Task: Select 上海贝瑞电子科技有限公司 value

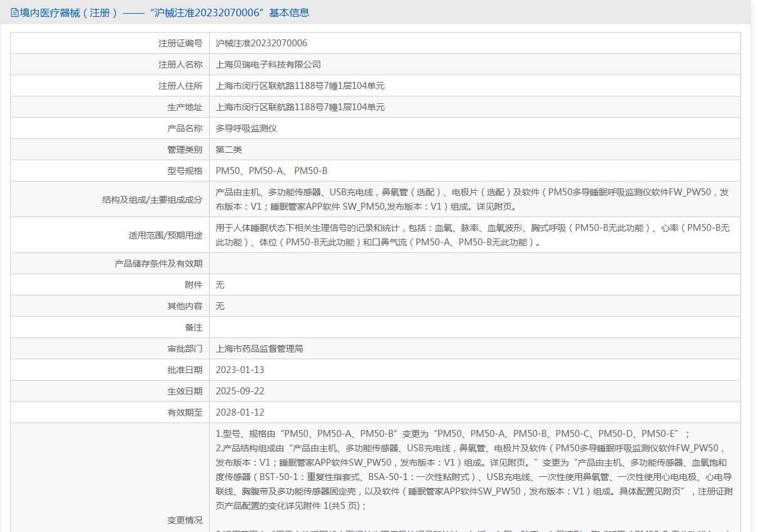Action: pyautogui.click(x=269, y=64)
